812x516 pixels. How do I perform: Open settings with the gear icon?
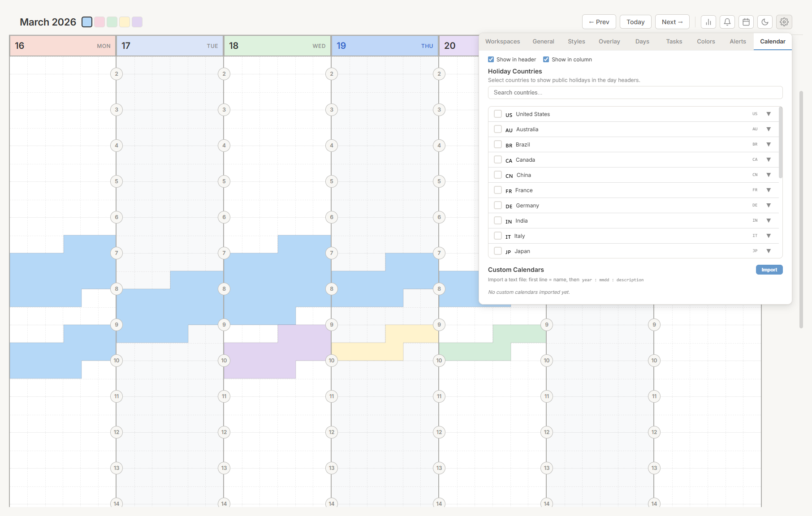pos(784,21)
